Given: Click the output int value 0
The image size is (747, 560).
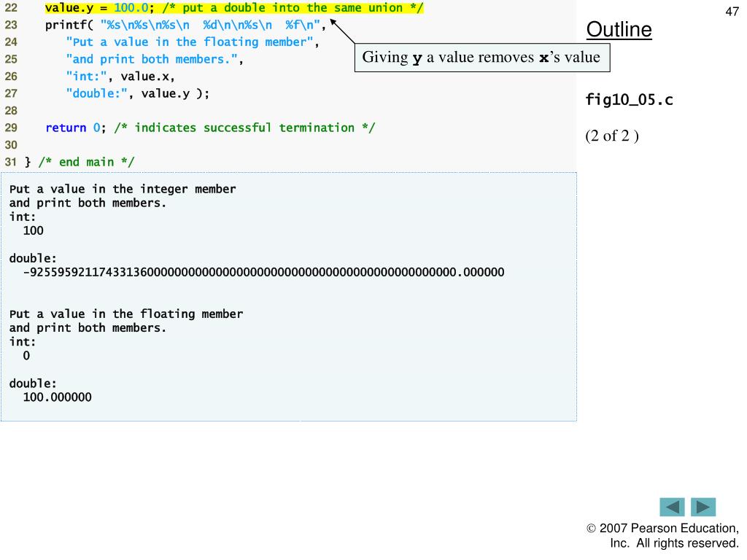Looking at the screenshot, I should (26, 356).
